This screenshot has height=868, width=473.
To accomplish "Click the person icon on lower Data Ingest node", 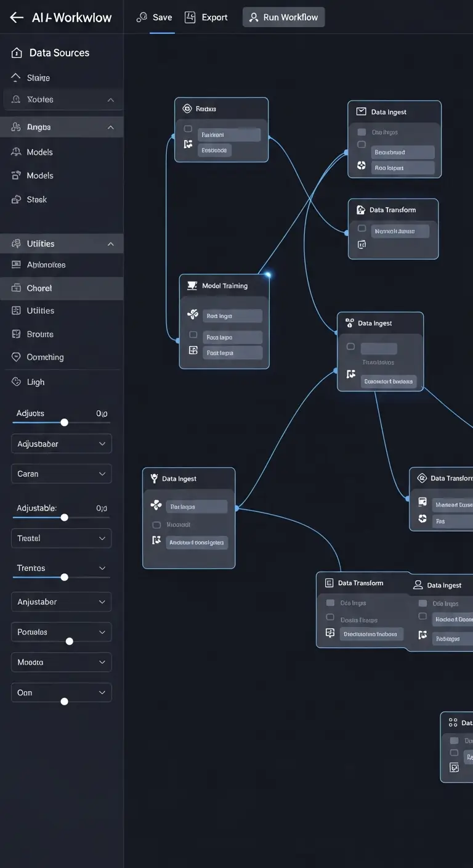I will pos(418,585).
